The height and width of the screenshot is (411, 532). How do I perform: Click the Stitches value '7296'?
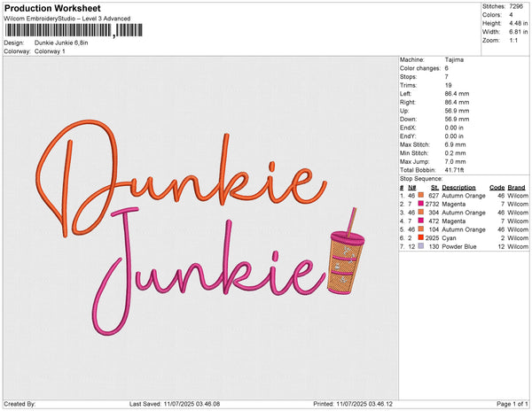516,6
